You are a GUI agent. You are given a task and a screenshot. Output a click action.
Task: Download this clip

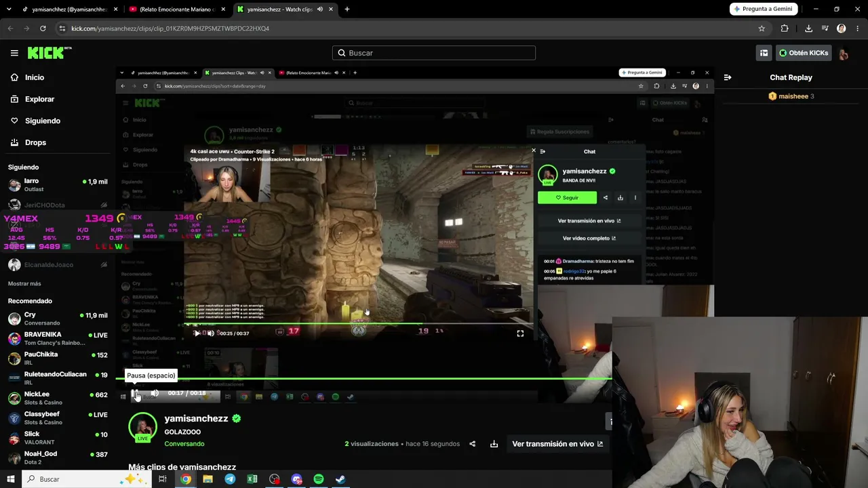[494, 444]
